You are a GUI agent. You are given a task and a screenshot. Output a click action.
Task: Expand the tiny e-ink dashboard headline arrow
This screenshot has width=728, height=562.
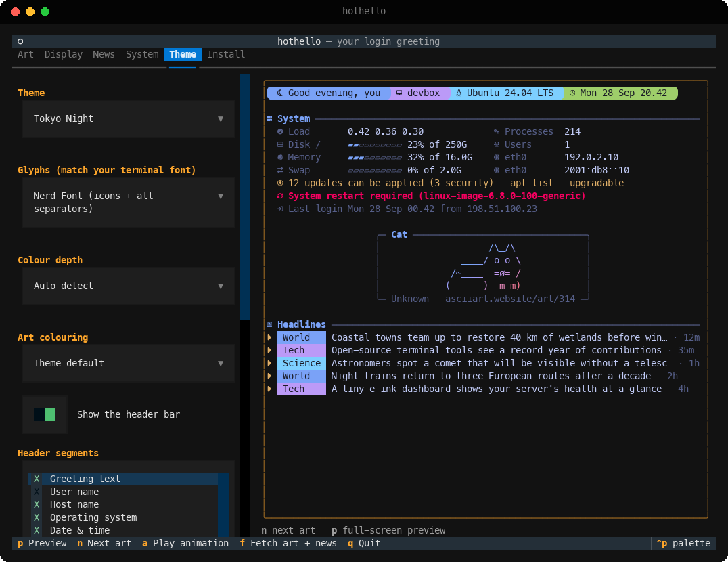coord(269,389)
